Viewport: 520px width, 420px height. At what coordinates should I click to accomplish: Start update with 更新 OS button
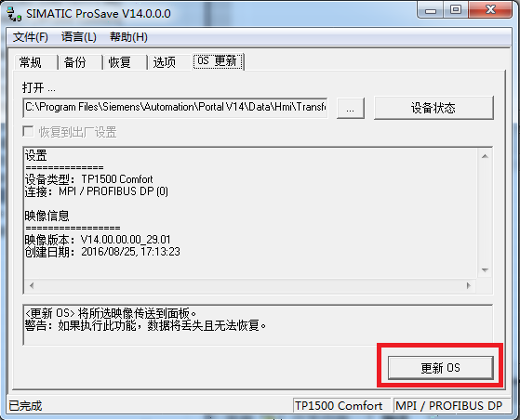441,368
